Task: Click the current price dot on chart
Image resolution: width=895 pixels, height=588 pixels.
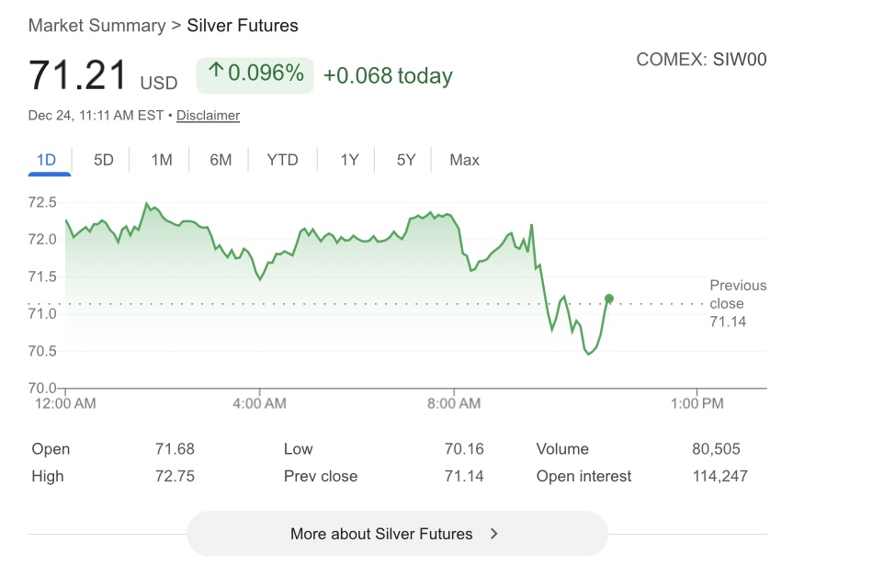Action: [x=608, y=299]
